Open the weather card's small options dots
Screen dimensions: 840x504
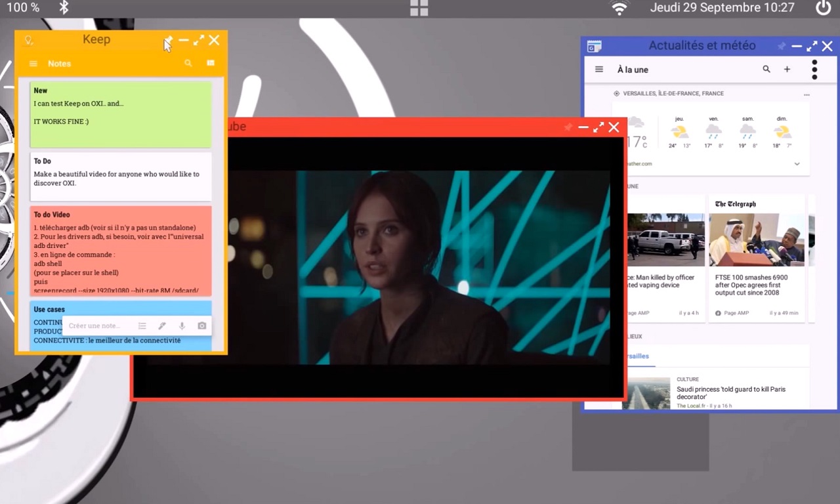[x=807, y=94]
